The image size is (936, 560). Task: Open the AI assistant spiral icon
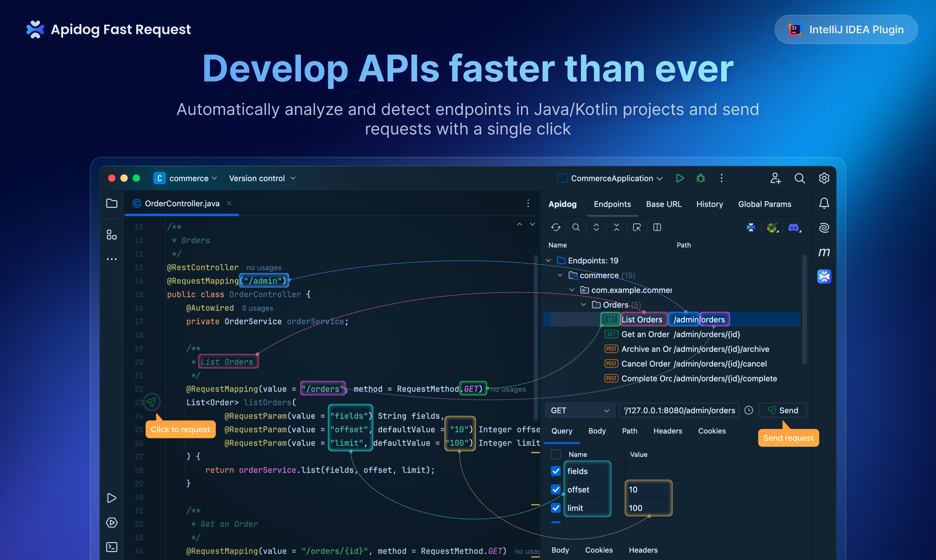point(824,228)
